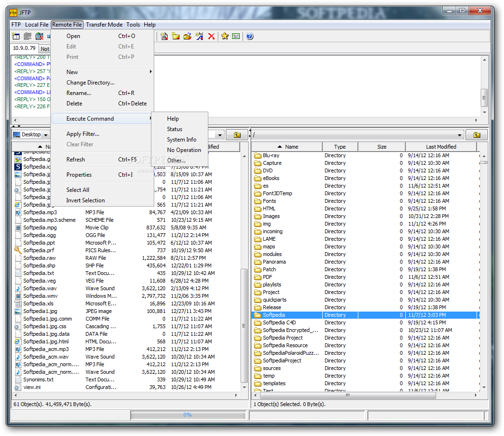Expand the Execute Command submenu
Viewport: 504px width, 436px height.
101,119
